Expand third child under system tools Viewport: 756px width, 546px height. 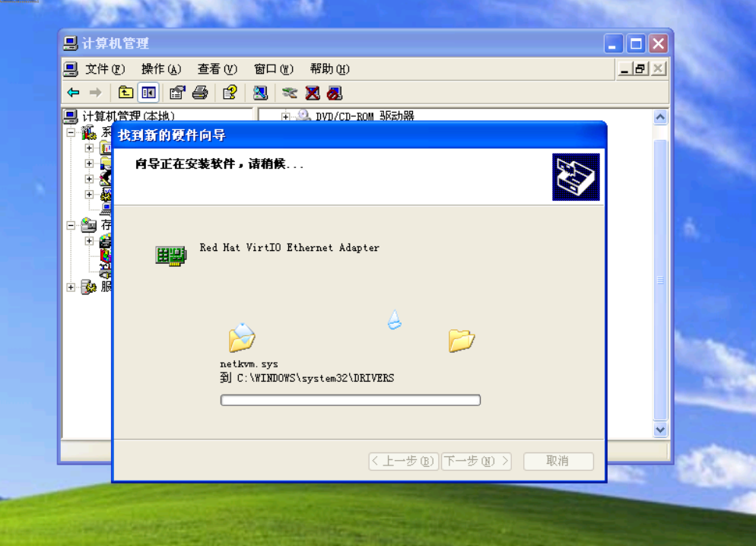(x=89, y=179)
